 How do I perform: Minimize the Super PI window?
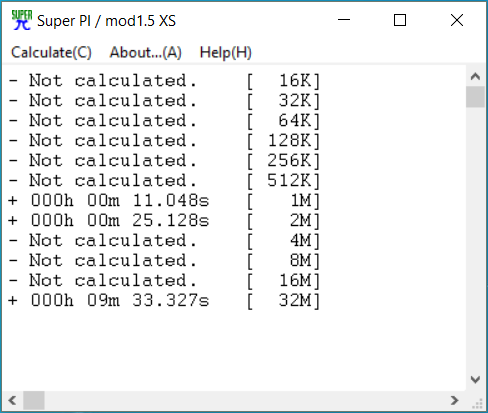pos(344,20)
